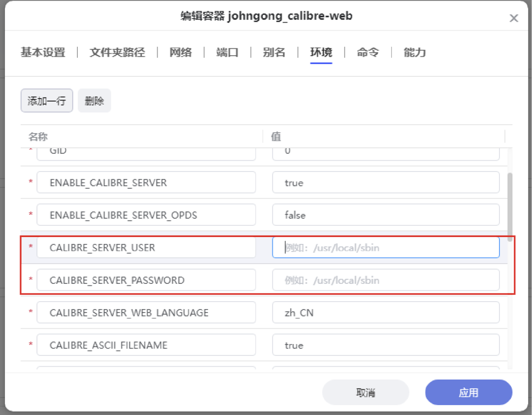Screen dimensions: 532x415
Task: Apply settings with 应用 button
Action: pos(468,392)
